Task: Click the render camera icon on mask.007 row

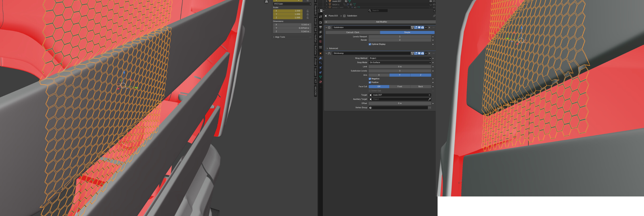Action: point(434,1)
